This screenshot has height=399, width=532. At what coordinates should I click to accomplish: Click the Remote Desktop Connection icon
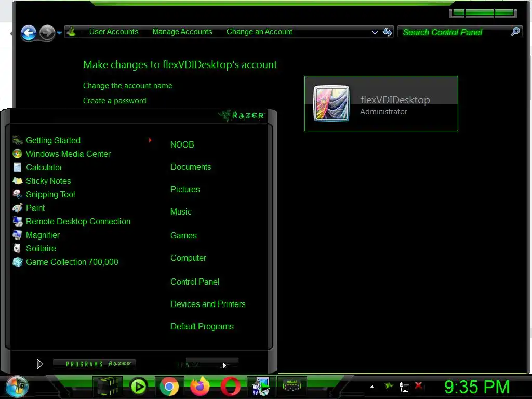[17, 221]
